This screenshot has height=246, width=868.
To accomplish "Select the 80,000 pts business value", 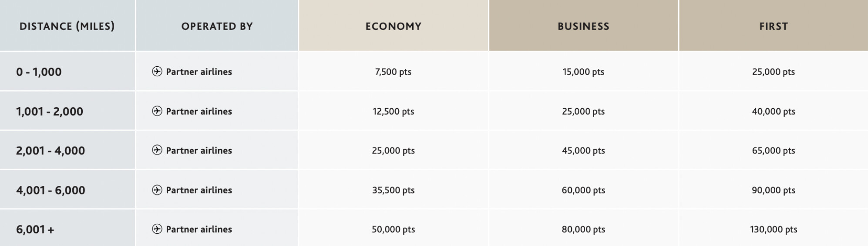I will [x=583, y=229].
